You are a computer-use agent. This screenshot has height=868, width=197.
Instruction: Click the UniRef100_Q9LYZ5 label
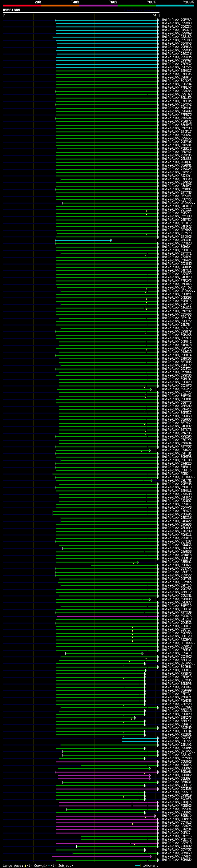pyautogui.click(x=177, y=67)
